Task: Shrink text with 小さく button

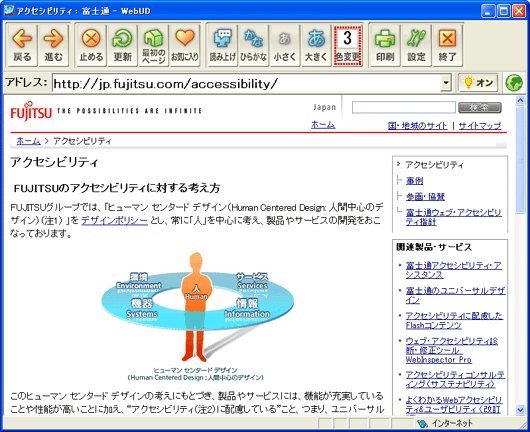Action: pos(285,45)
